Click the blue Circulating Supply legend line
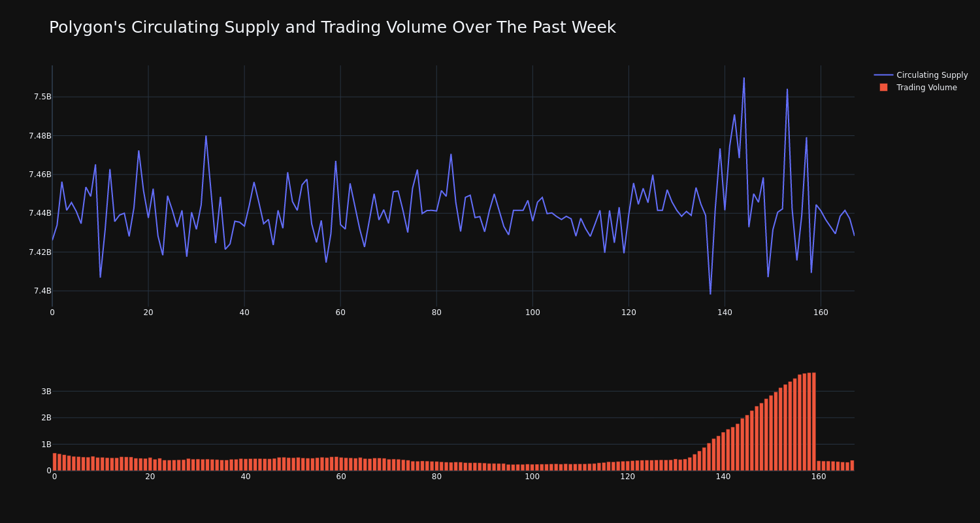The width and height of the screenshot is (980, 523). click(x=883, y=75)
